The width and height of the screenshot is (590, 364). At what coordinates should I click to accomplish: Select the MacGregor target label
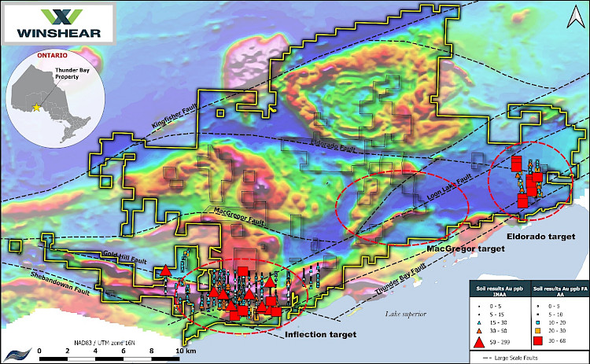[x=465, y=248]
